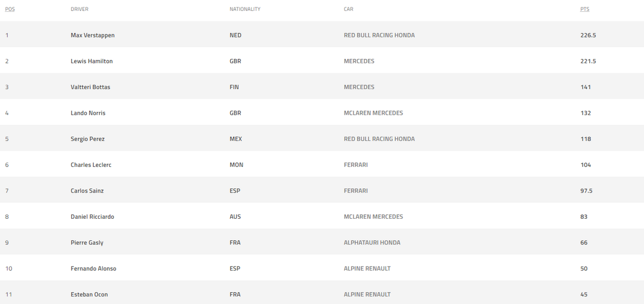The width and height of the screenshot is (644, 304).
Task: Open Sergio Perez driver entry
Action: coord(87,139)
